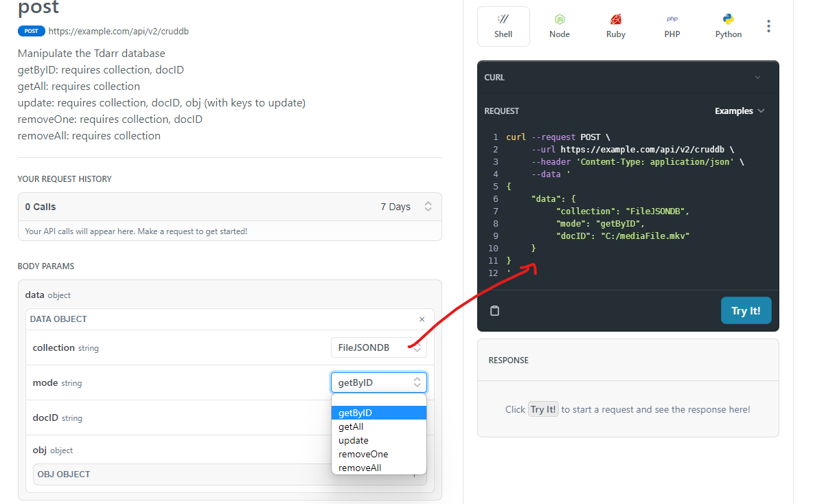Copy the CURL request with clipboard icon
This screenshot has height=504, width=837.
(494, 310)
